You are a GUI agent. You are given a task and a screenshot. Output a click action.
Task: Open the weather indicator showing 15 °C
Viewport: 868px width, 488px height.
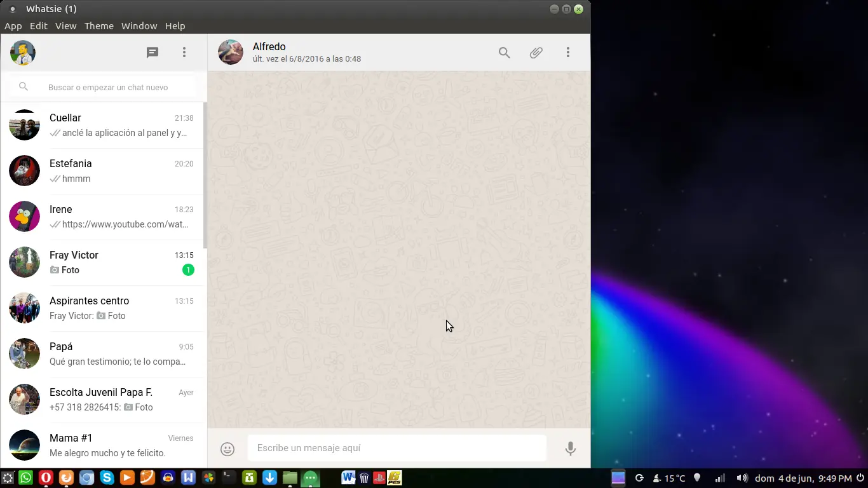point(669,478)
